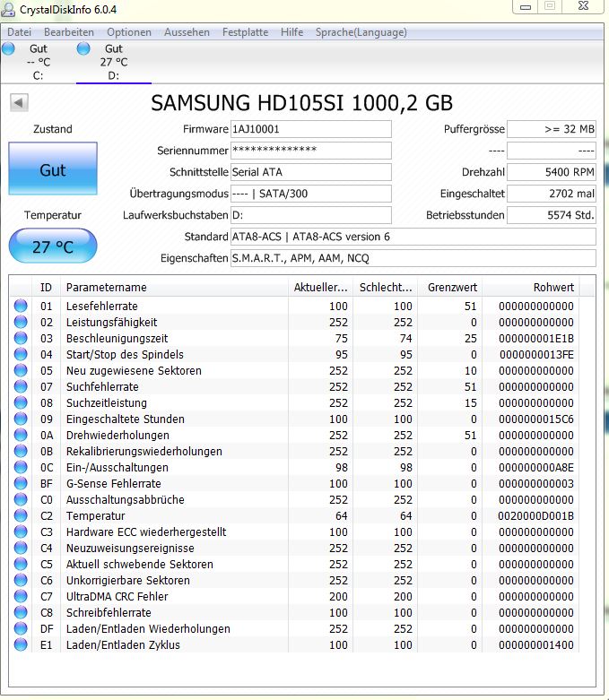Click the Aktueller... column header

320,287
